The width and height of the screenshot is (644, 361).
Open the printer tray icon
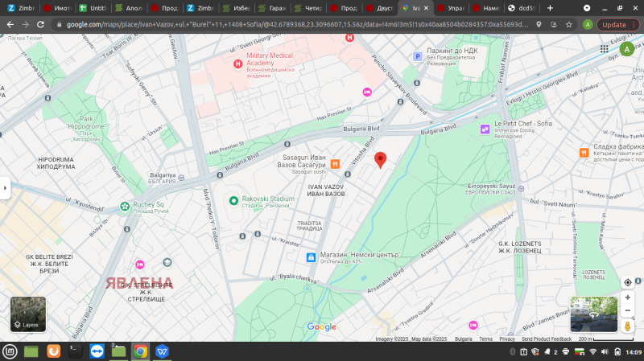tap(566, 352)
